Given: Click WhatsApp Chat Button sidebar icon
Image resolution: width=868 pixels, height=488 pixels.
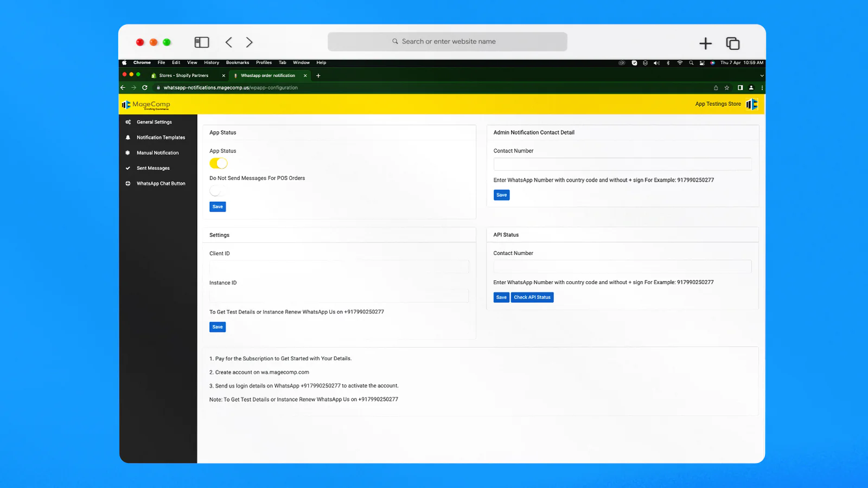Looking at the screenshot, I should click(x=128, y=183).
